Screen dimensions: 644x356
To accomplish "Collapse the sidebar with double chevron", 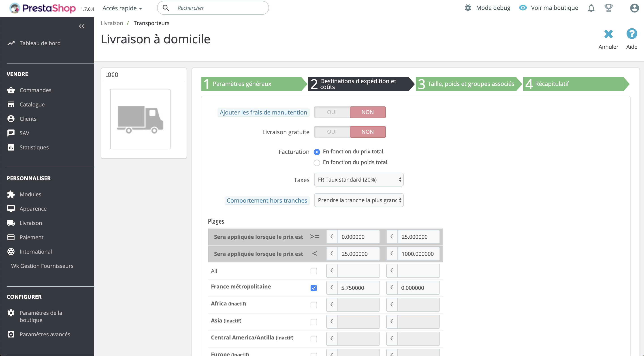I will (81, 26).
